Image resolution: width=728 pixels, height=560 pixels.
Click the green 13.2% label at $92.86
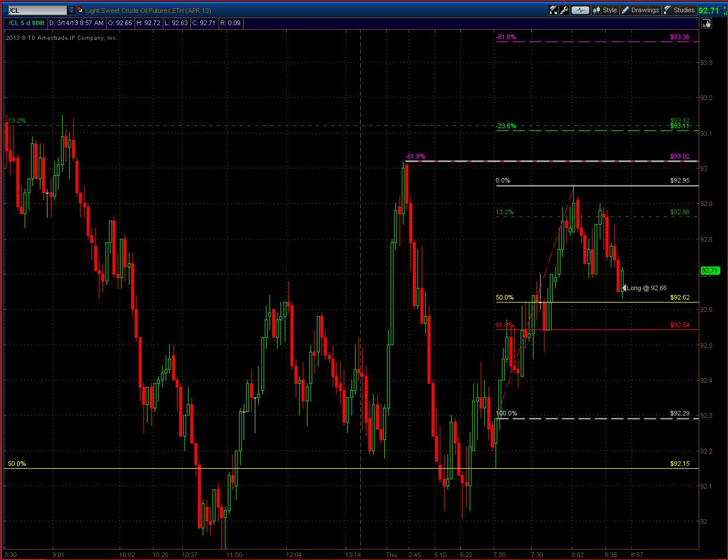point(505,212)
